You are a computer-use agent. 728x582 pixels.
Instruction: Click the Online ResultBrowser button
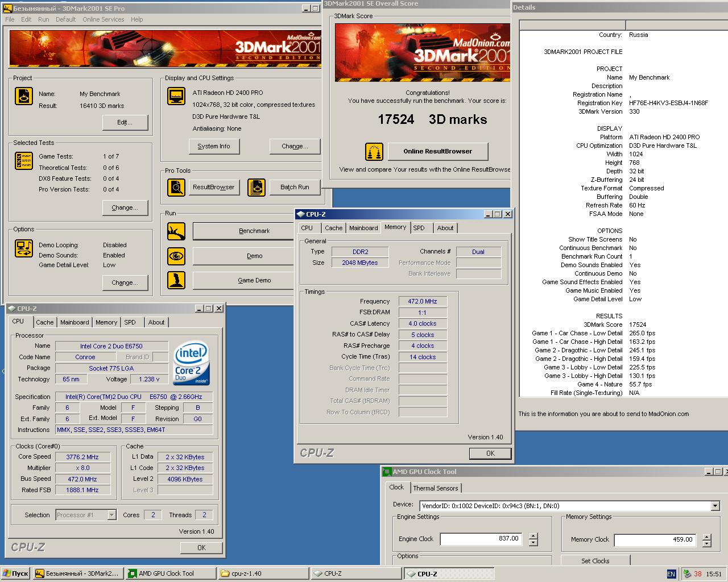pyautogui.click(x=438, y=151)
